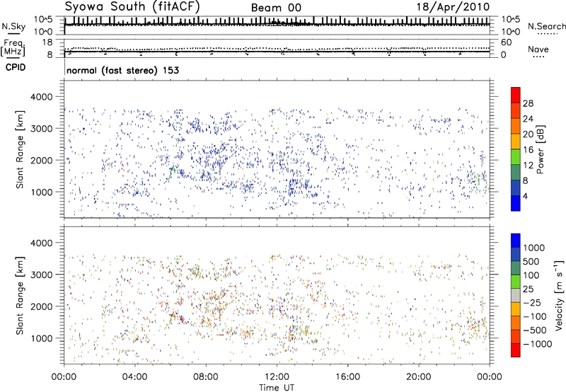Click the dotted line sample under Nave

(538, 57)
